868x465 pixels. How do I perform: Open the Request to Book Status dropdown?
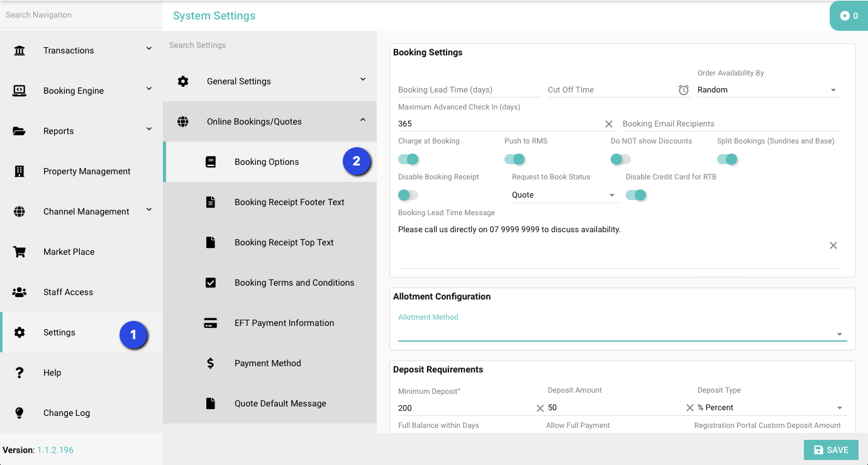coord(565,195)
